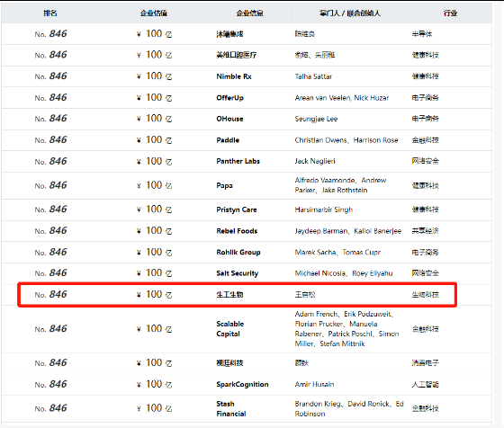Click 健康科技 industry in Papa row
504x428 pixels.
[x=425, y=185]
